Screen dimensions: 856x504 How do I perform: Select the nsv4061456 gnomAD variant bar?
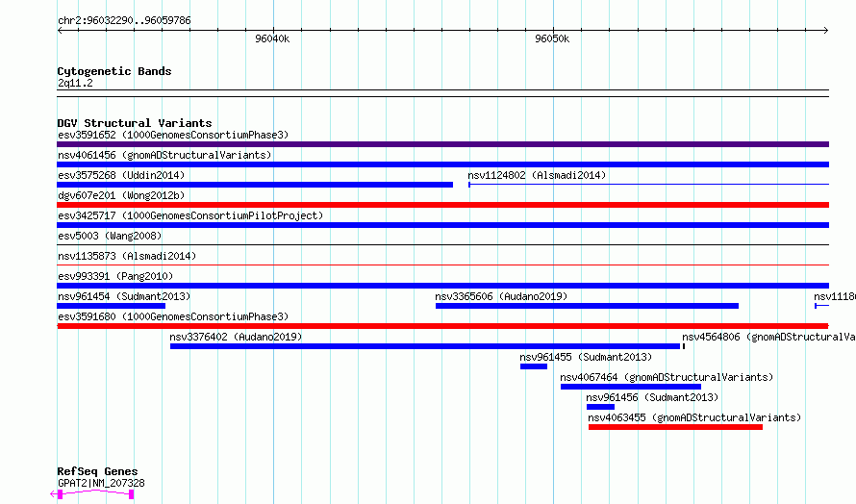(442, 164)
